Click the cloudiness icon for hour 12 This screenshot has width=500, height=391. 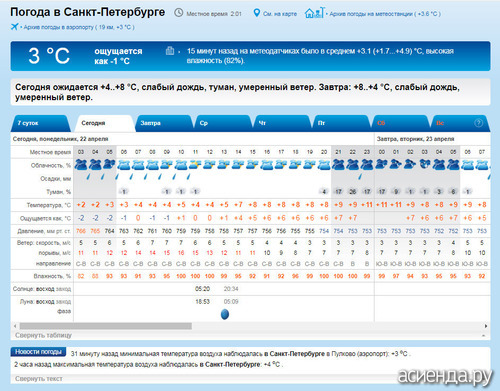click(210, 165)
